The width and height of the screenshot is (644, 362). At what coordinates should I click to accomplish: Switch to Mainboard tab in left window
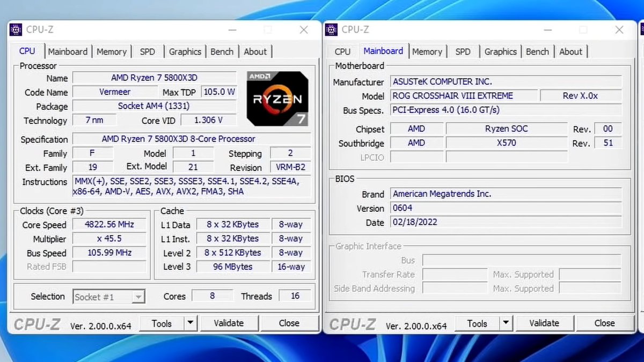[68, 52]
